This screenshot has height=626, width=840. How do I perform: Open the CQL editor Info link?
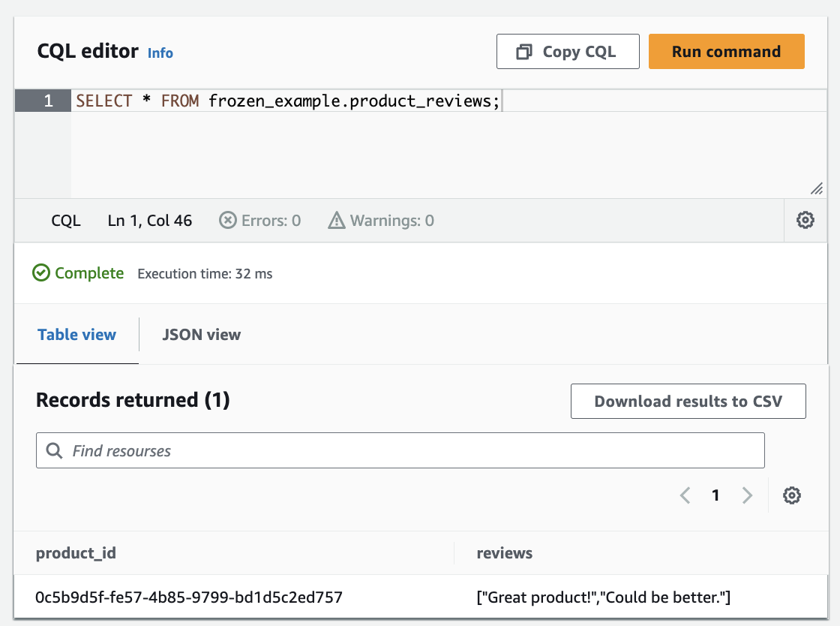click(160, 53)
